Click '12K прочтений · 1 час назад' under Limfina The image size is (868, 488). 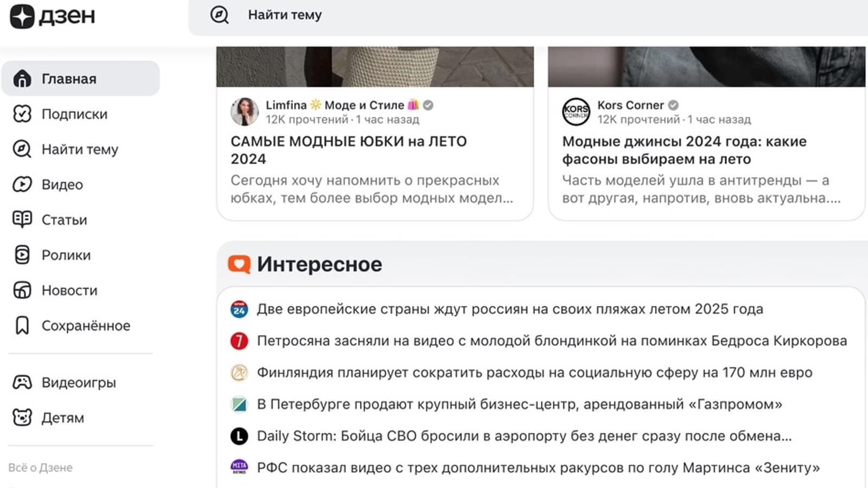point(342,119)
